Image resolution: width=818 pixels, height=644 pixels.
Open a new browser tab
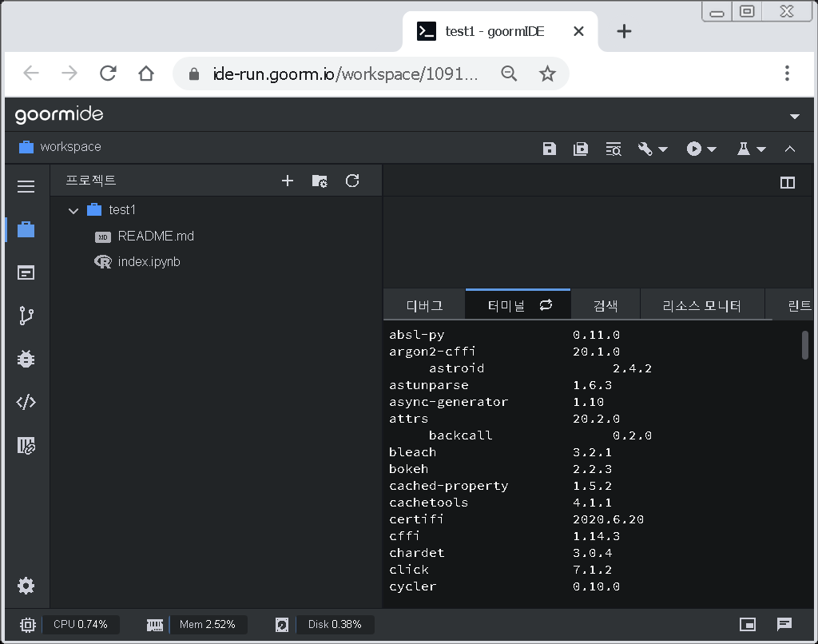tap(624, 32)
